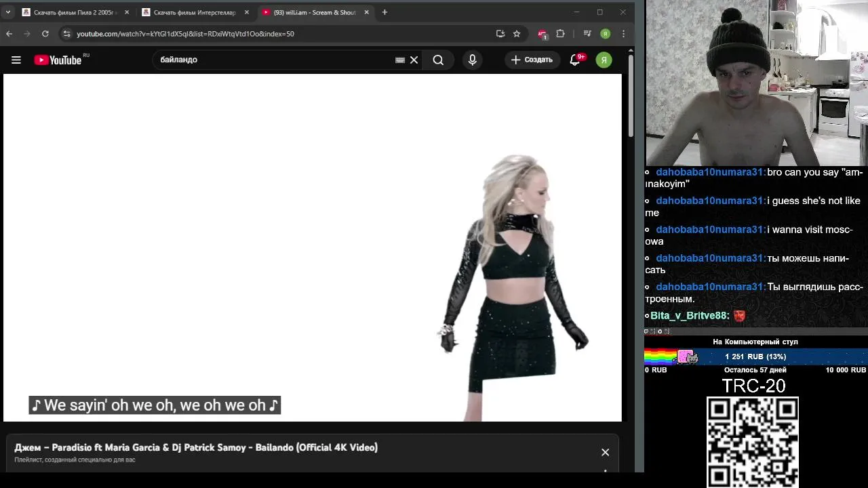This screenshot has width=868, height=488.
Task: Close the 'Скачать фильм Пила 2' tab
Action: pos(126,12)
